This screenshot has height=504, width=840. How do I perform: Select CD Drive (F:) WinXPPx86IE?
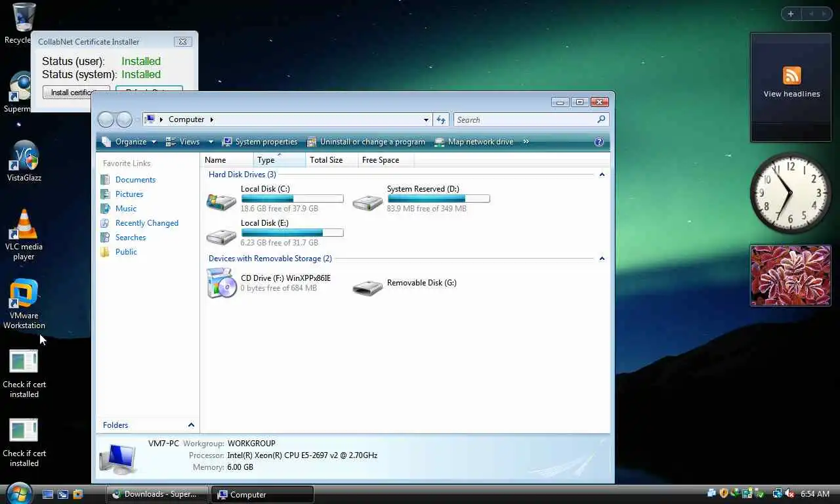pyautogui.click(x=269, y=283)
